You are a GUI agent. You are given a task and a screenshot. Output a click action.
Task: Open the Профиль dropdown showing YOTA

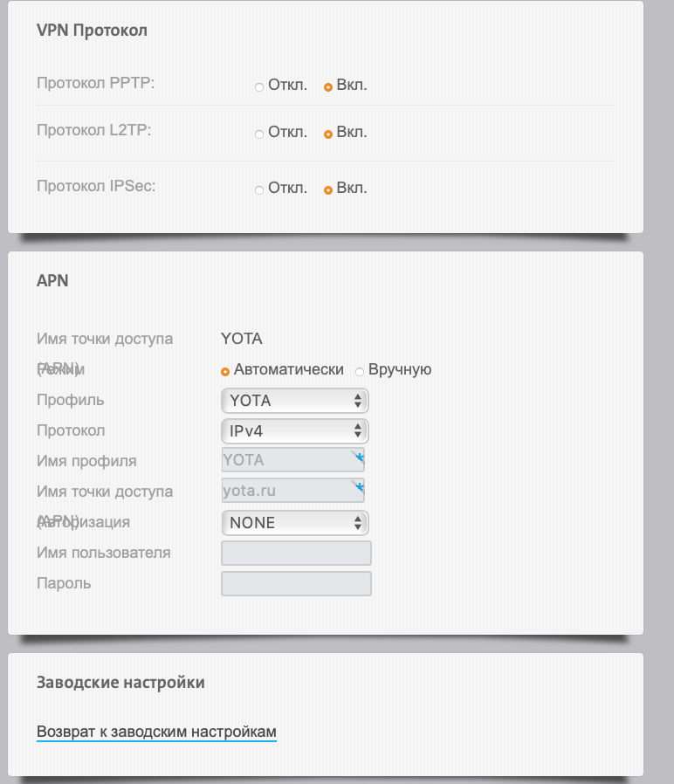pos(295,401)
